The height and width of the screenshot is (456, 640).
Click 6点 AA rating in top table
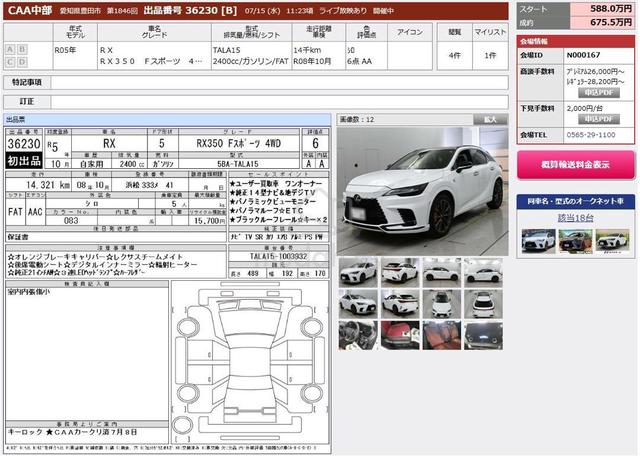coord(359,61)
